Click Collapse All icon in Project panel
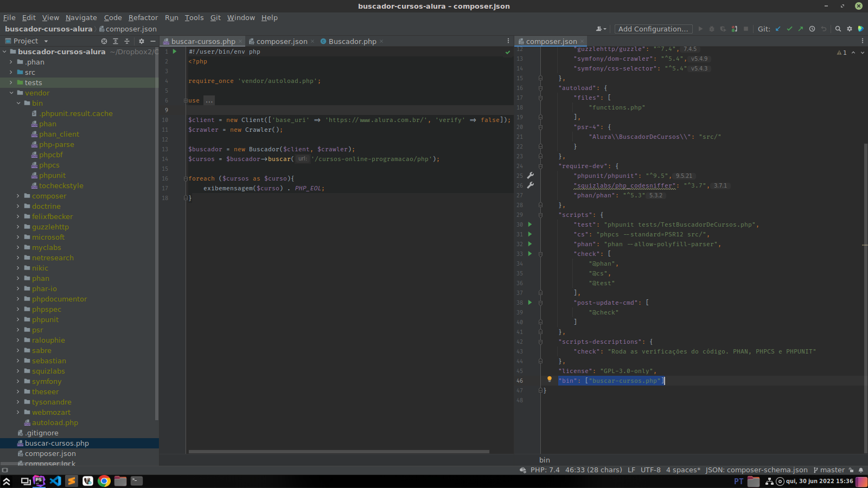The height and width of the screenshot is (488, 868). (x=127, y=41)
